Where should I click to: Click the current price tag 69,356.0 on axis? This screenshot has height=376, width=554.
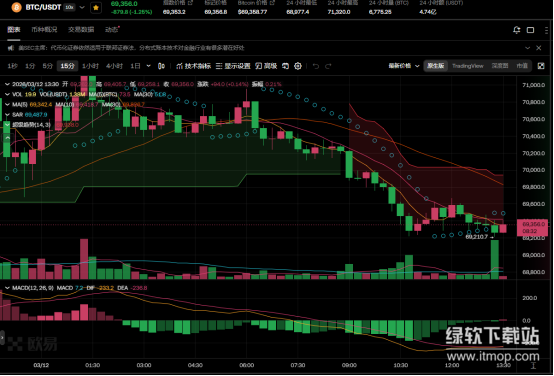(532, 228)
